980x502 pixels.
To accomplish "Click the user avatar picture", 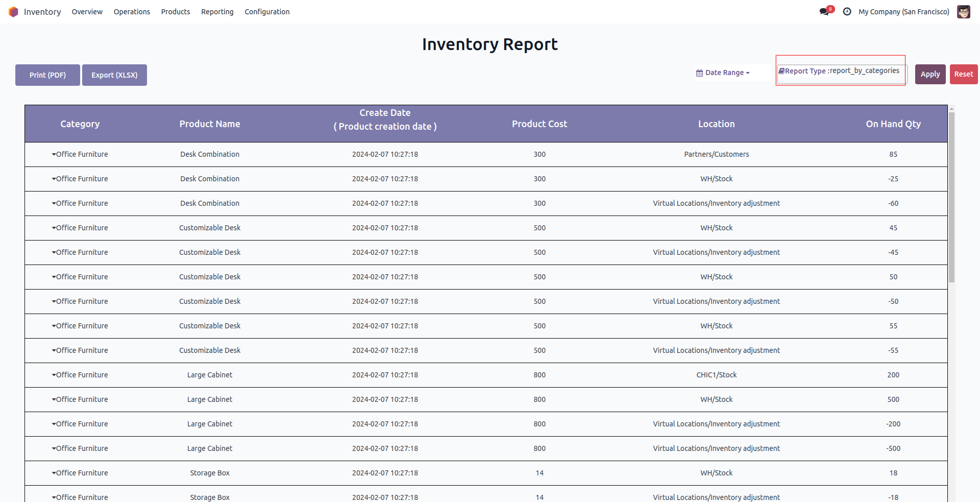I will coord(964,12).
